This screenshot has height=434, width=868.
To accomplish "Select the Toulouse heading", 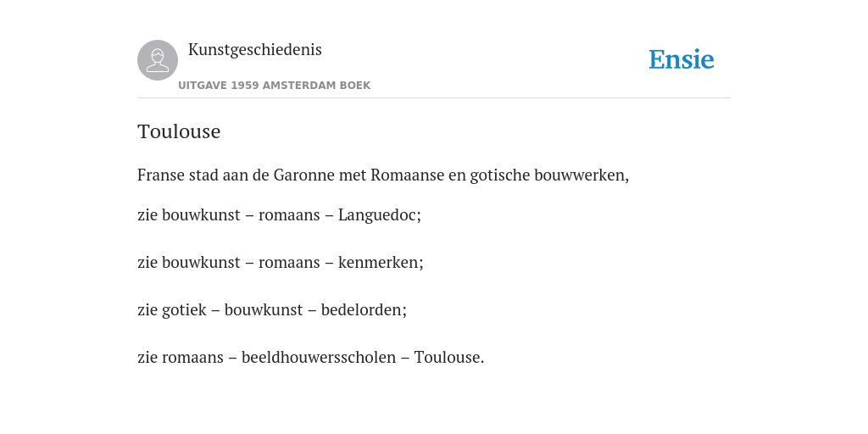I will point(179,131).
